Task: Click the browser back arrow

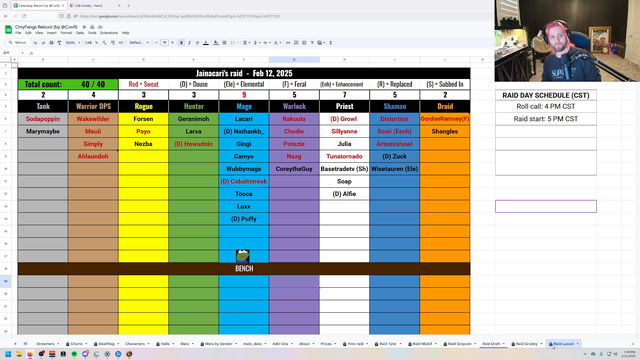Action: tap(6, 16)
